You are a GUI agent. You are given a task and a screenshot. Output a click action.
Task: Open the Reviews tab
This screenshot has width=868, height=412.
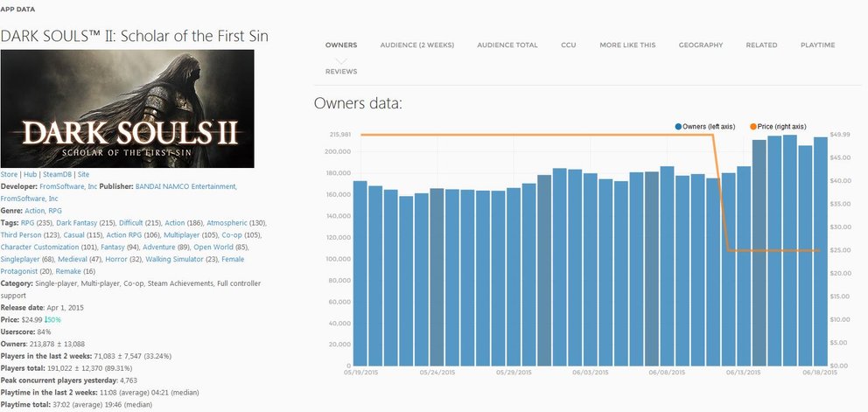(341, 72)
